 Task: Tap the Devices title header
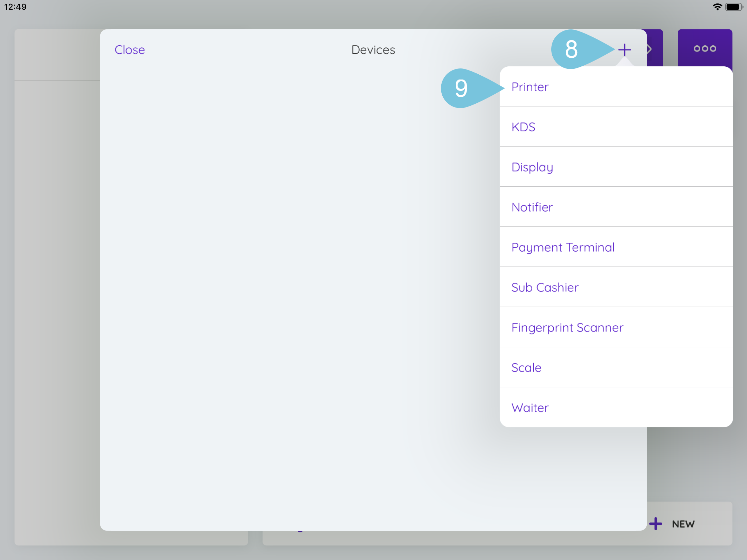(373, 50)
